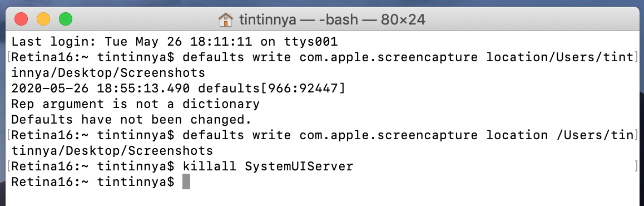Click "Rep argument is not a dictionary" message
The width and height of the screenshot is (644, 206).
click(x=136, y=104)
